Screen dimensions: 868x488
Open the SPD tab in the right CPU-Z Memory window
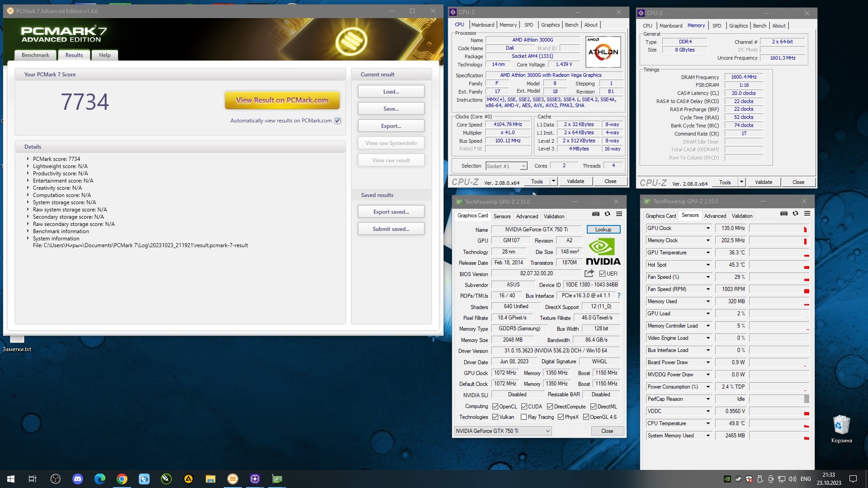[717, 26]
